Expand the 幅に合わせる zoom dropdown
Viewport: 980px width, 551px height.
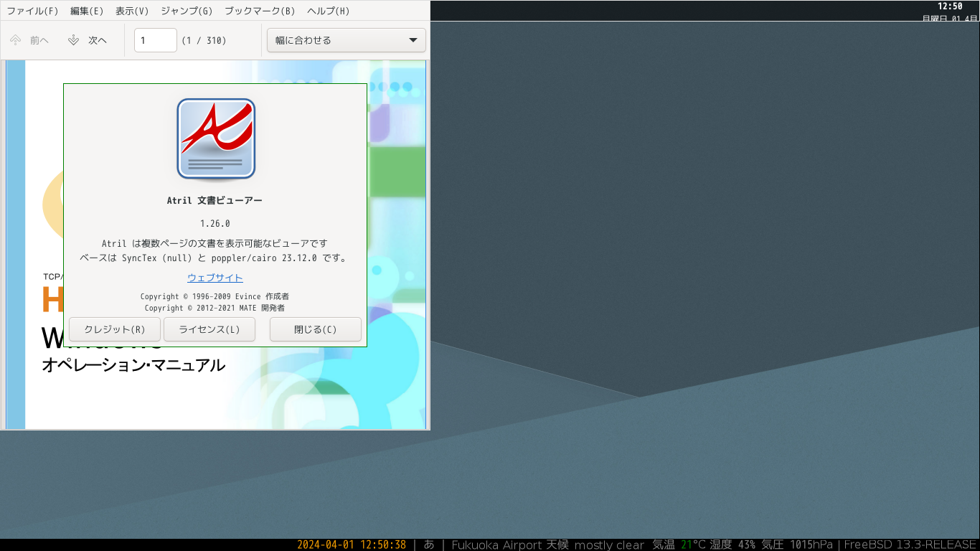click(x=347, y=40)
